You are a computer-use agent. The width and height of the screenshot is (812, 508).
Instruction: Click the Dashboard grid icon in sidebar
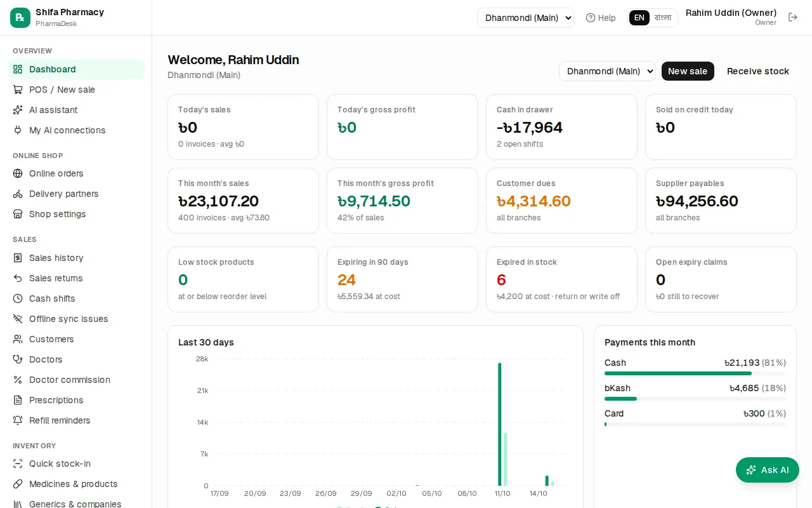point(18,69)
